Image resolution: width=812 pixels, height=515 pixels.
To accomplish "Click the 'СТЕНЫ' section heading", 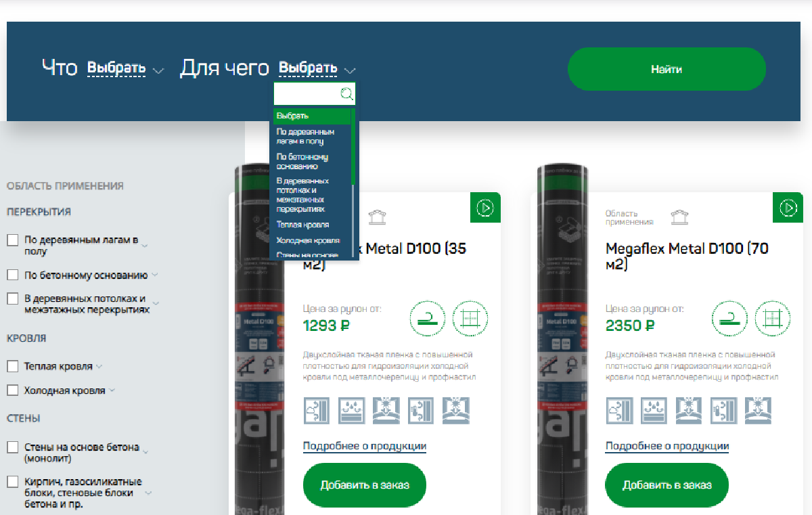I will (x=24, y=418).
